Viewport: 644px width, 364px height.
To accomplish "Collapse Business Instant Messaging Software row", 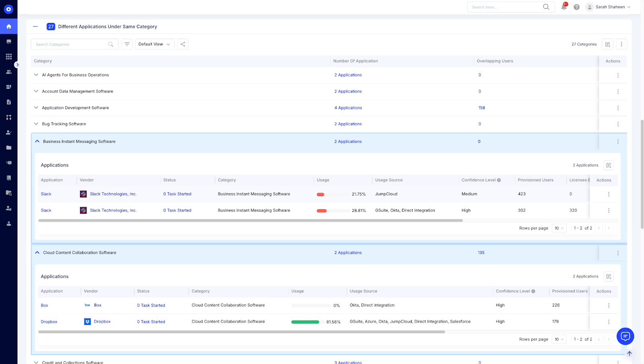I will 37,142.
